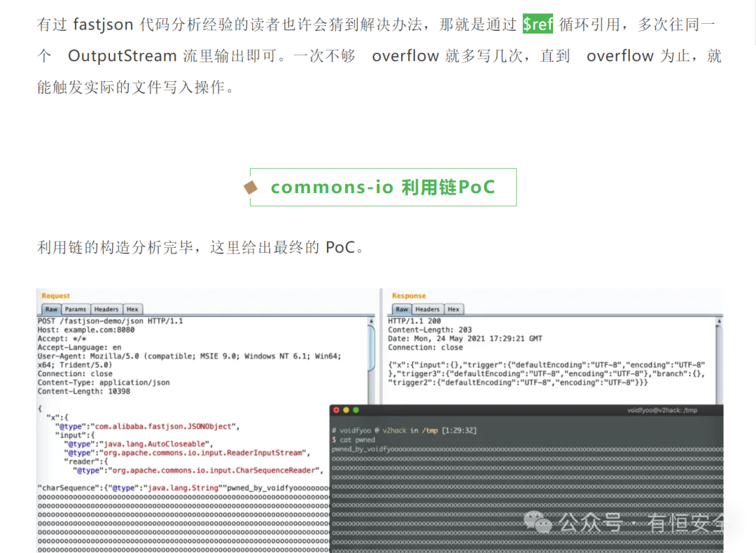
Task: Click the voidfyoo@v2hack: /tmp terminal title
Action: (662, 410)
